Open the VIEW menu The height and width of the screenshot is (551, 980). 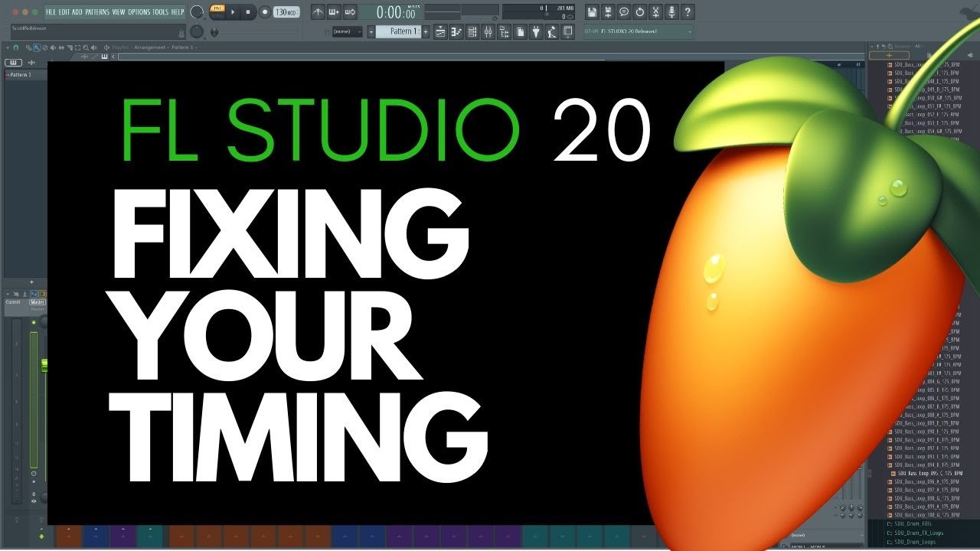tap(119, 12)
